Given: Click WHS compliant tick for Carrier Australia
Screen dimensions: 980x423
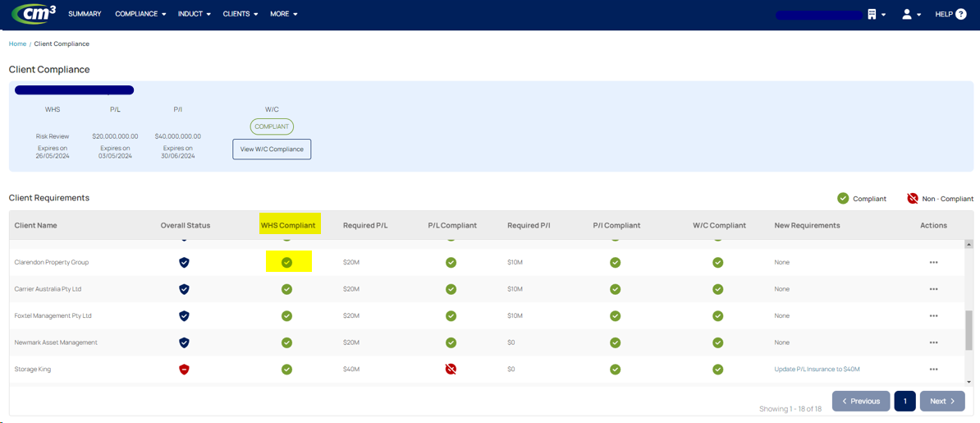Looking at the screenshot, I should click(x=287, y=289).
